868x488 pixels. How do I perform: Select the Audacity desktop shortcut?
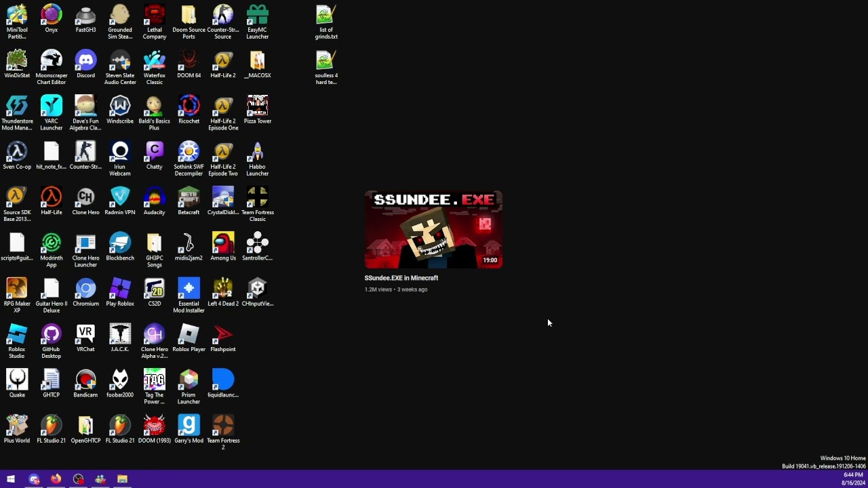tap(154, 201)
